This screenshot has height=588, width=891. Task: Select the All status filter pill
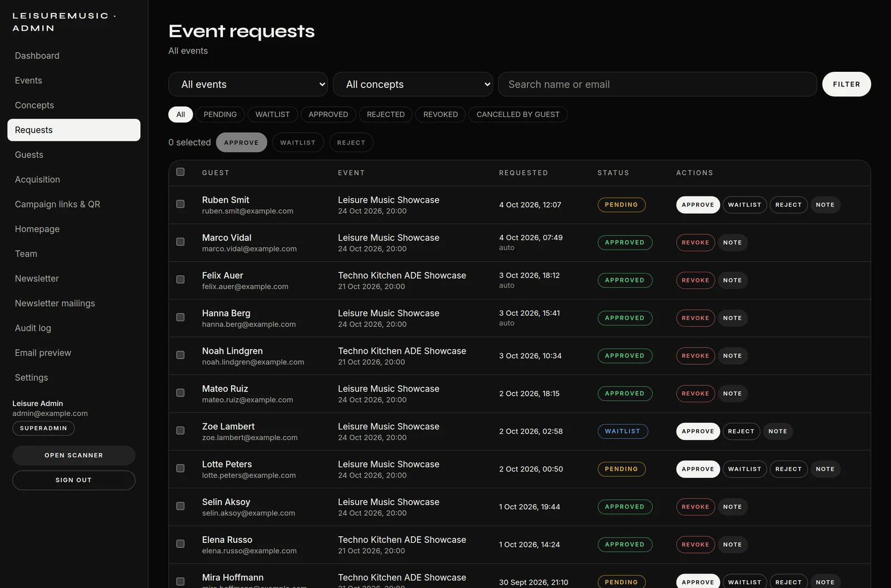[x=180, y=114]
